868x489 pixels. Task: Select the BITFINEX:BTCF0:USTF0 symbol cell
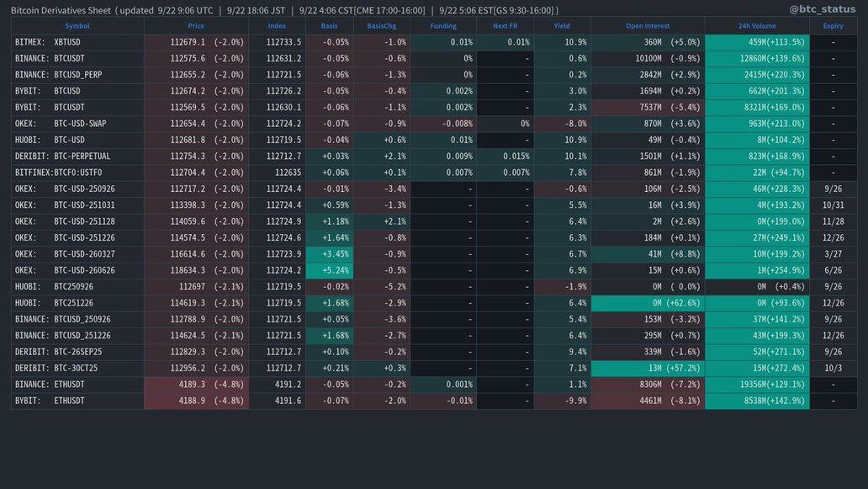click(77, 173)
